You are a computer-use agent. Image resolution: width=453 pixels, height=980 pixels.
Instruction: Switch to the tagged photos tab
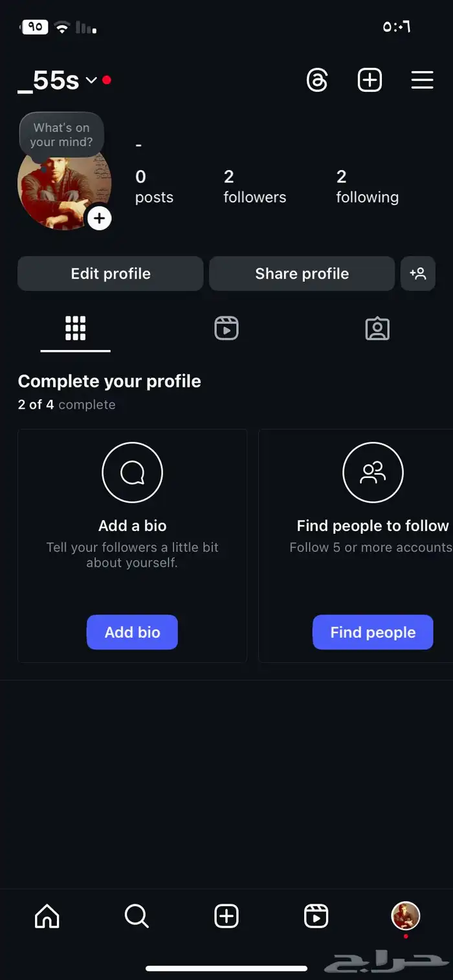tap(377, 329)
